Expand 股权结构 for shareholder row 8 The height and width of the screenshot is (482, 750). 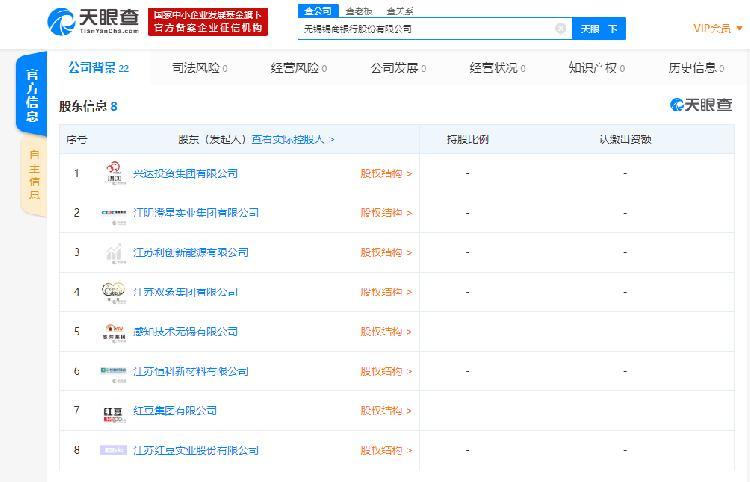(386, 450)
